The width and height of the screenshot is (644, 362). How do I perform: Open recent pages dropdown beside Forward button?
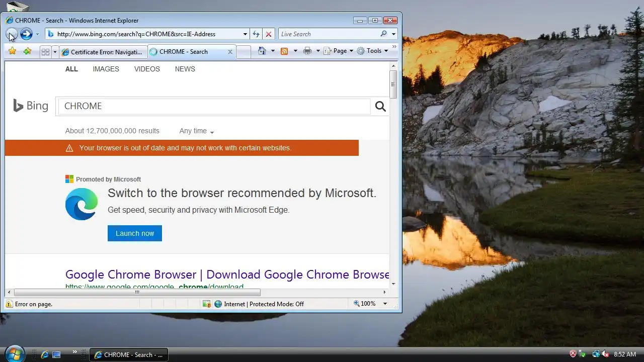tap(37, 34)
